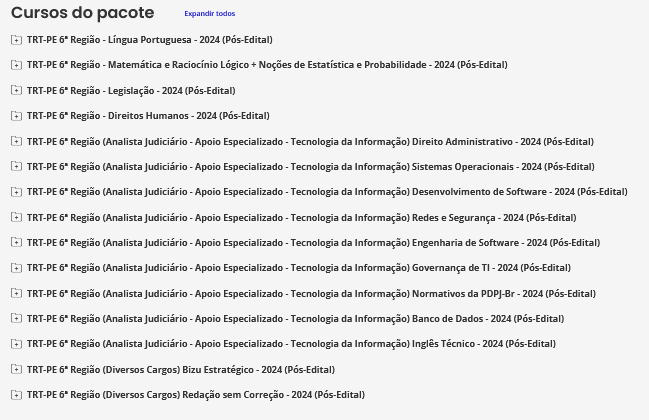The width and height of the screenshot is (649, 420).
Task: Expand the Sistemas Operacionais course plus icon
Action: [x=16, y=167]
